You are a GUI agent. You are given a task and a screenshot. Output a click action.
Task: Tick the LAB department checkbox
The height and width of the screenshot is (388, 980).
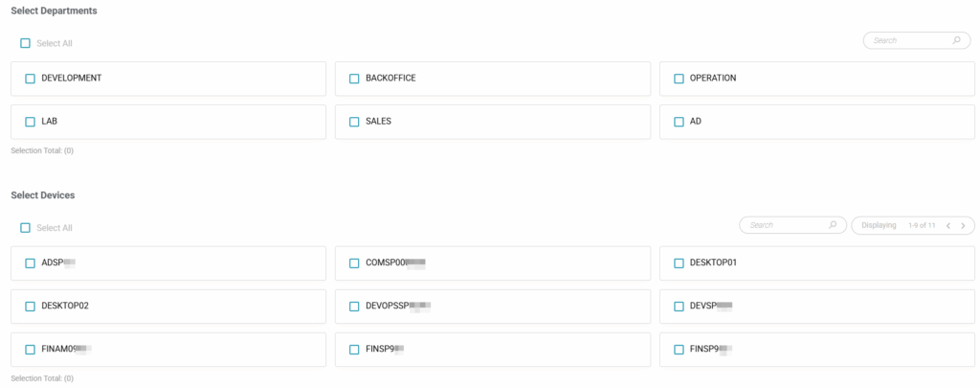[x=30, y=122]
